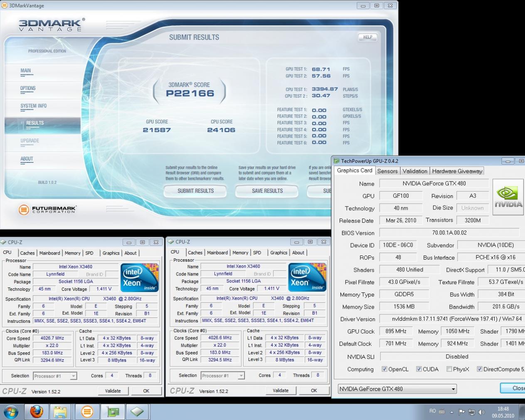This screenshot has height=420, width=525.
Task: Click the Driver Version field in GPU-Z
Action: [452, 319]
